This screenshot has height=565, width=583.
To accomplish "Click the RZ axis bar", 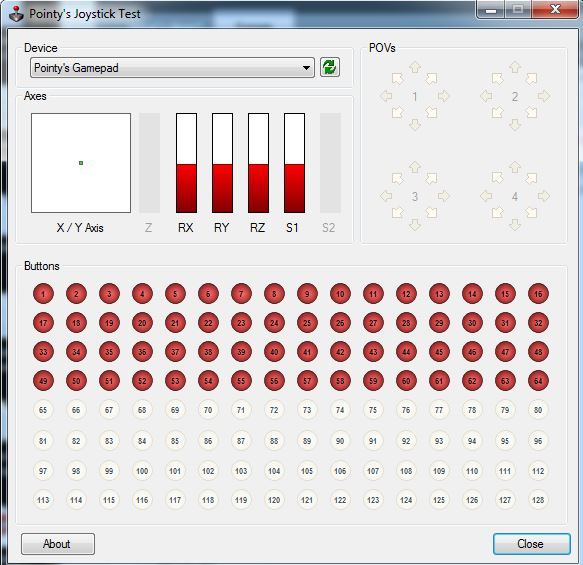I will pyautogui.click(x=258, y=163).
